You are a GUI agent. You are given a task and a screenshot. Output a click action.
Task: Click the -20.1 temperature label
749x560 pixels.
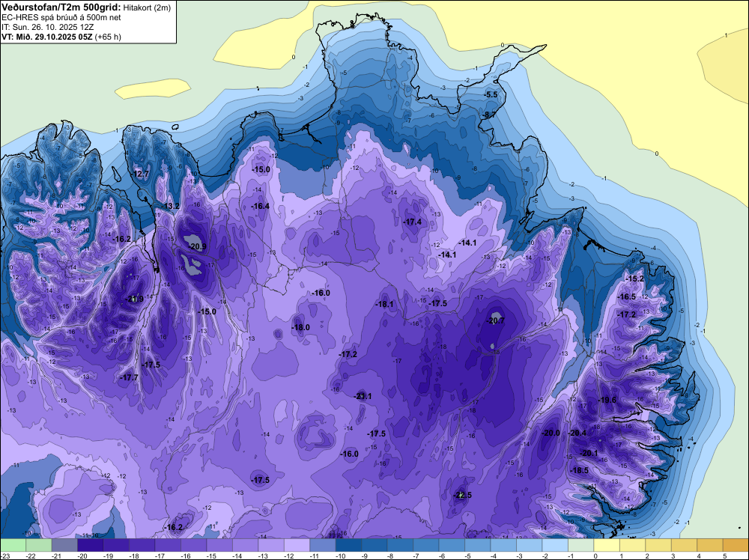coord(589,453)
